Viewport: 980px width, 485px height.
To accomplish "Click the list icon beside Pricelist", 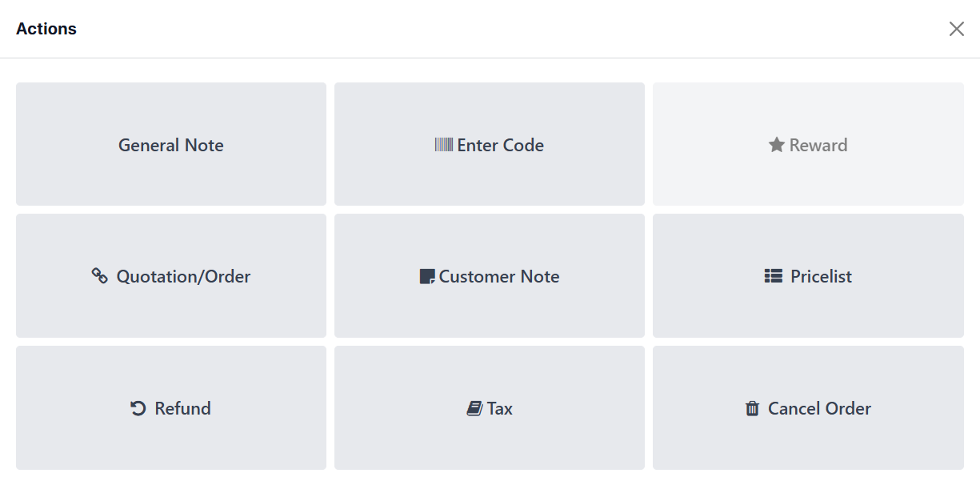I will 773,276.
